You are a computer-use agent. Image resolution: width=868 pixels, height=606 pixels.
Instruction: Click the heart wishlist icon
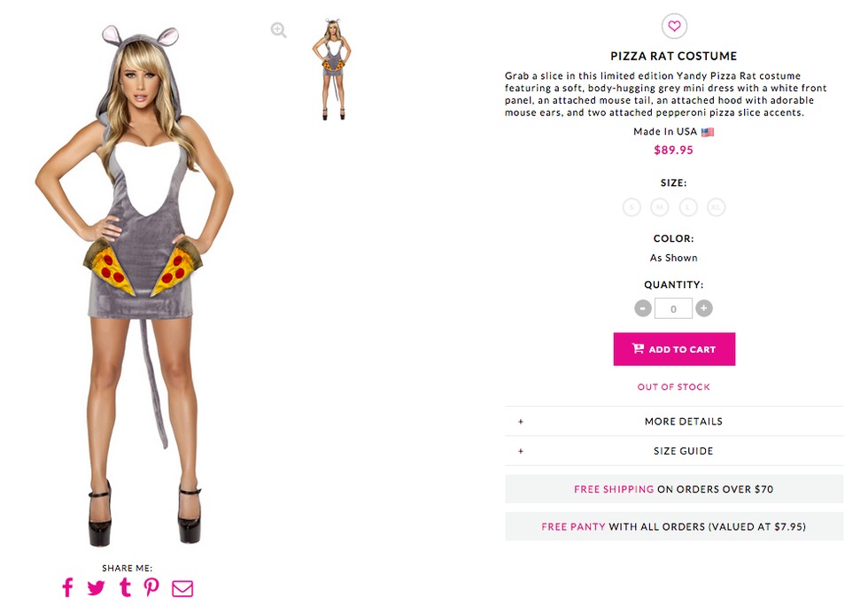pos(674,26)
